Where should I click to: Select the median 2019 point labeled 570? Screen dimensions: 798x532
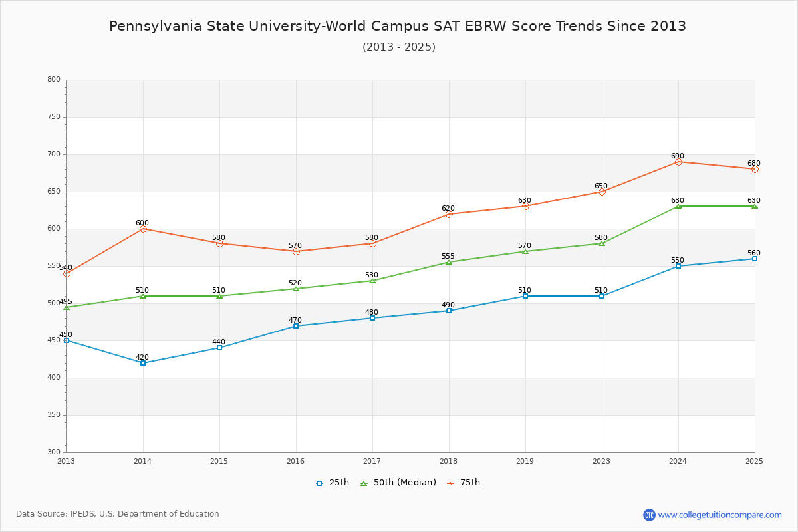[x=525, y=251]
